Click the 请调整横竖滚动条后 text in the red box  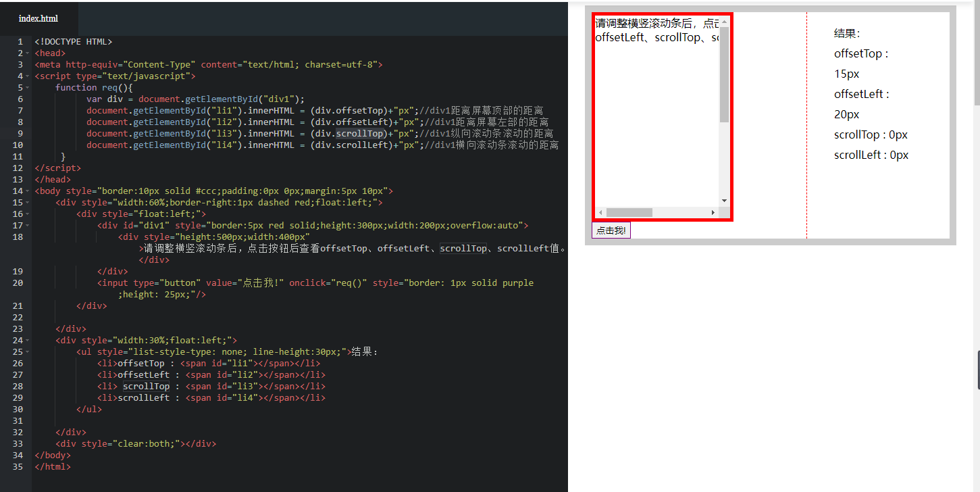pos(644,23)
